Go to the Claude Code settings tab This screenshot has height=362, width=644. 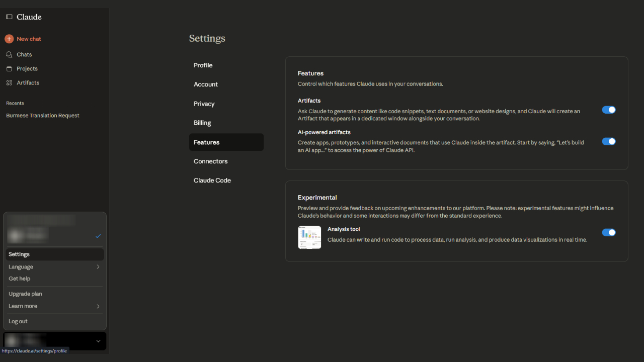click(212, 180)
